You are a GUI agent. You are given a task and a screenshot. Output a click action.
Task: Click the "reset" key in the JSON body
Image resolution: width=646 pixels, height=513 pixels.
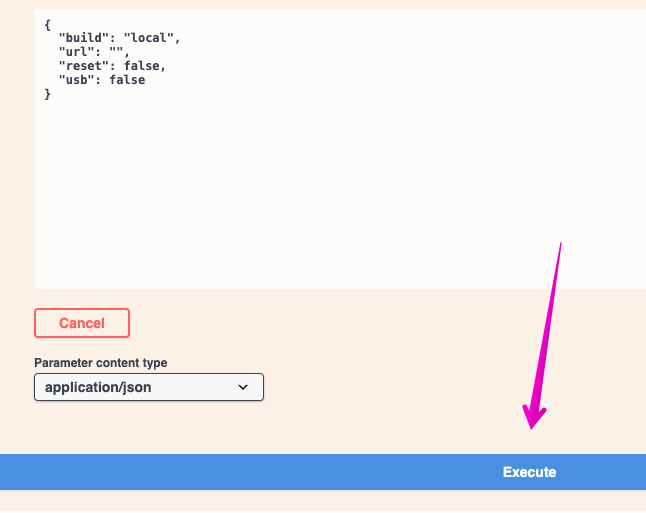[x=84, y=66]
